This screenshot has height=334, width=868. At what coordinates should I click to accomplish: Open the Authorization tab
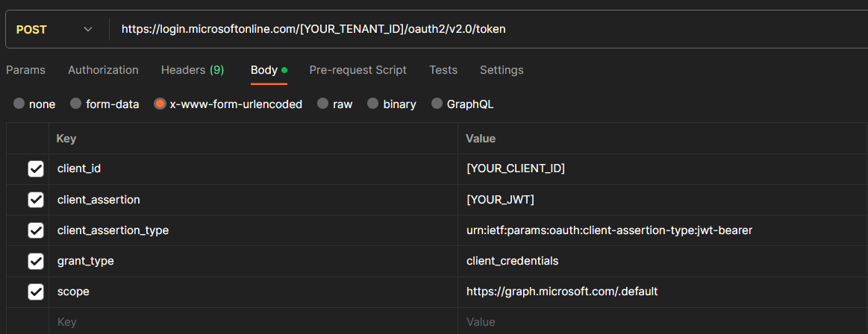tap(103, 70)
